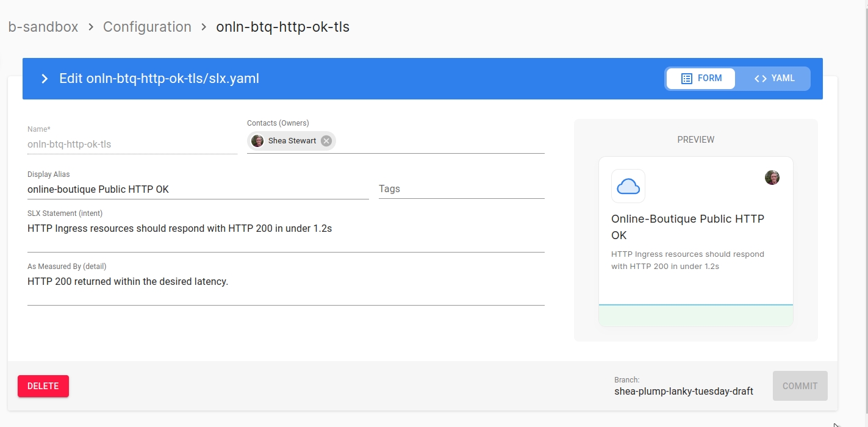
Task: Click the green status bar in preview card
Action: click(695, 316)
